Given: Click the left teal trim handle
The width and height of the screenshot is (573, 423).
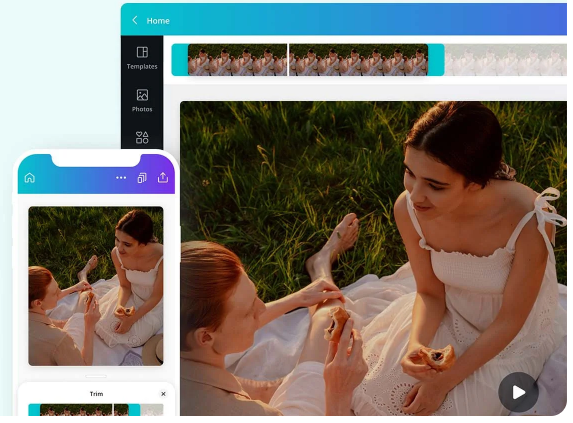Looking at the screenshot, I should click(180, 60).
